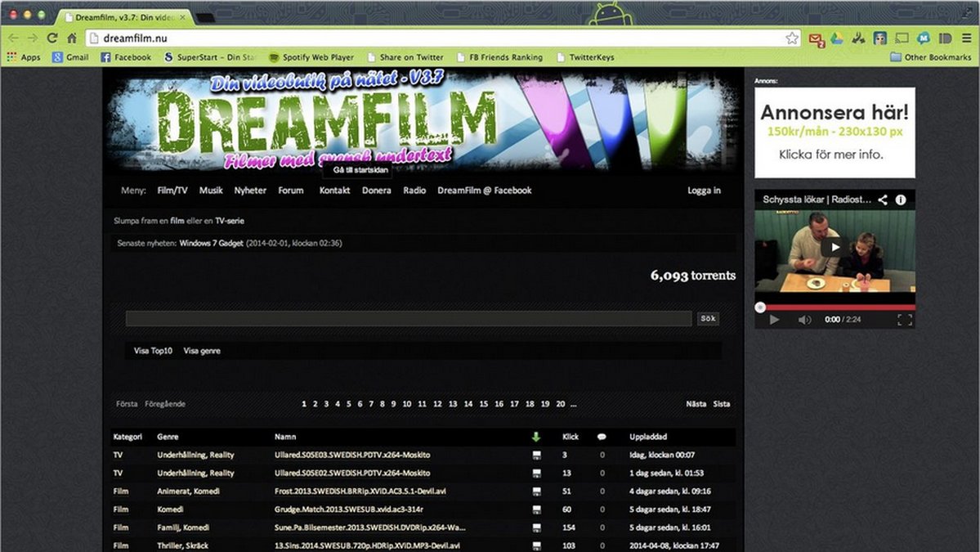This screenshot has width=980, height=552.
Task: Click the Chromecast cast extension icon
Action: tap(902, 38)
